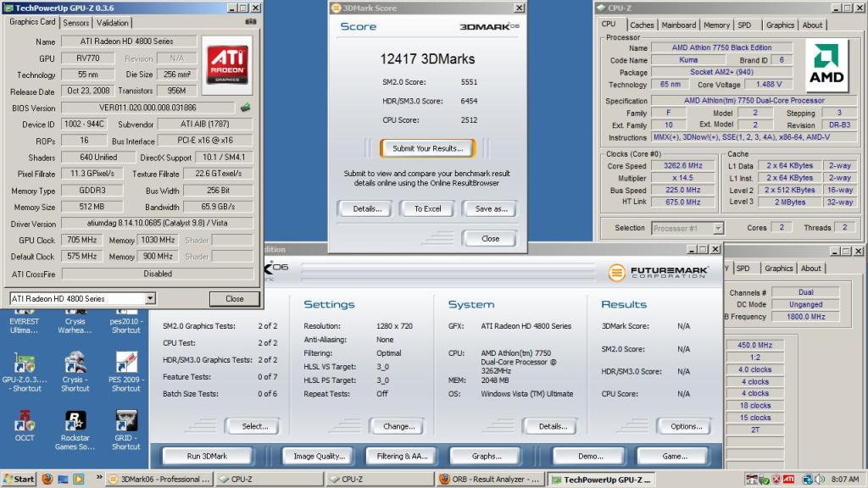Click the Change button under Settings
This screenshot has height=488, width=868.
(x=398, y=426)
